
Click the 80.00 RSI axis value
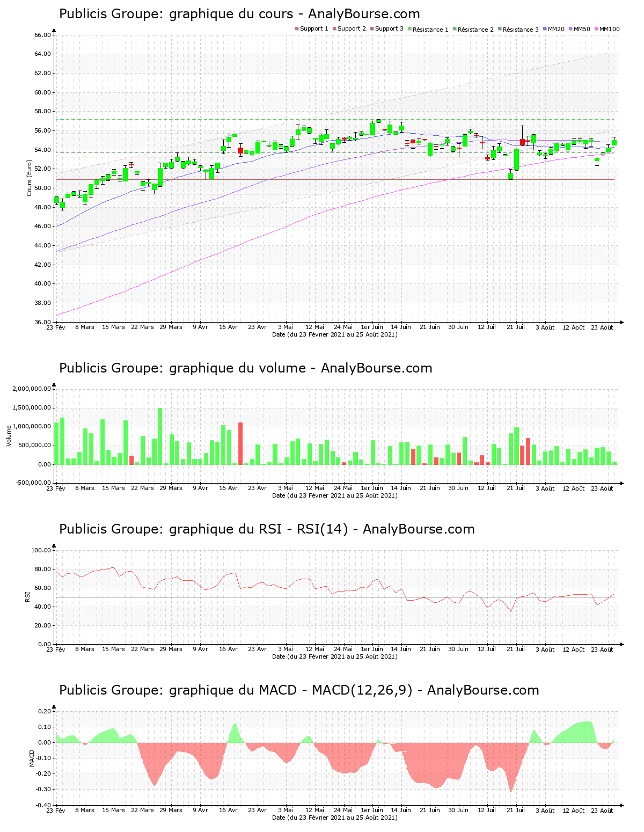[42, 569]
